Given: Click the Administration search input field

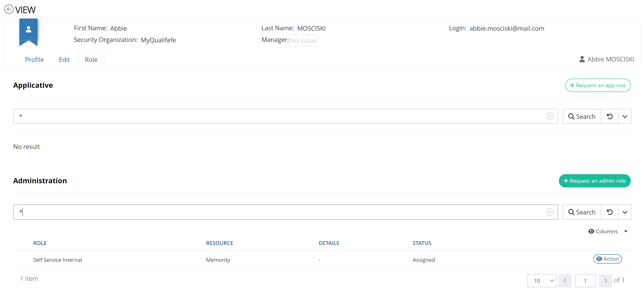Looking at the screenshot, I should 275,212.
